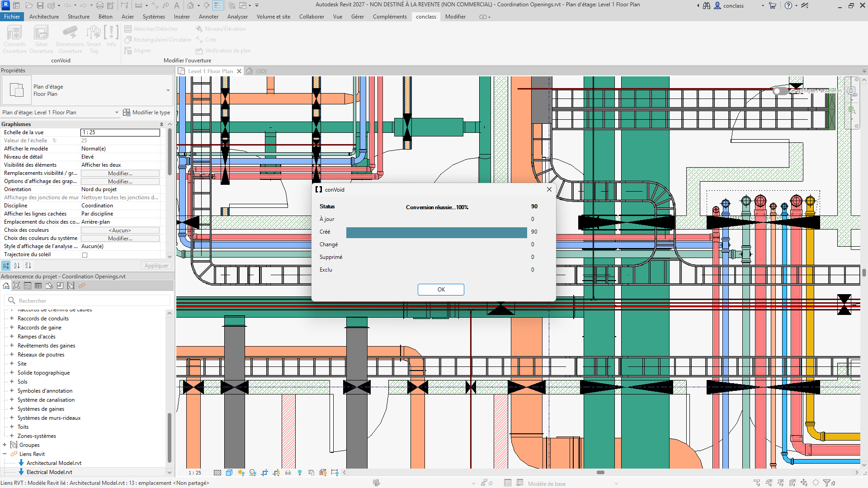Close the conVoid dialog with the X

549,190
